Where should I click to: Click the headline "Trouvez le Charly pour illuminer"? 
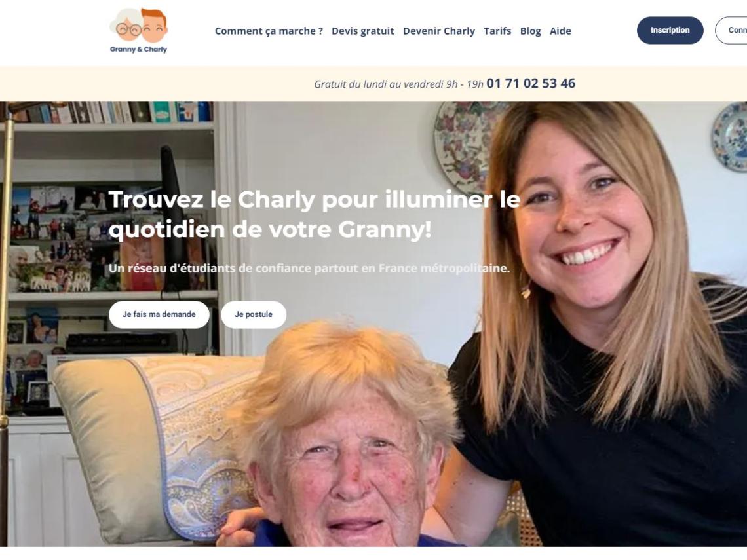tap(300, 199)
